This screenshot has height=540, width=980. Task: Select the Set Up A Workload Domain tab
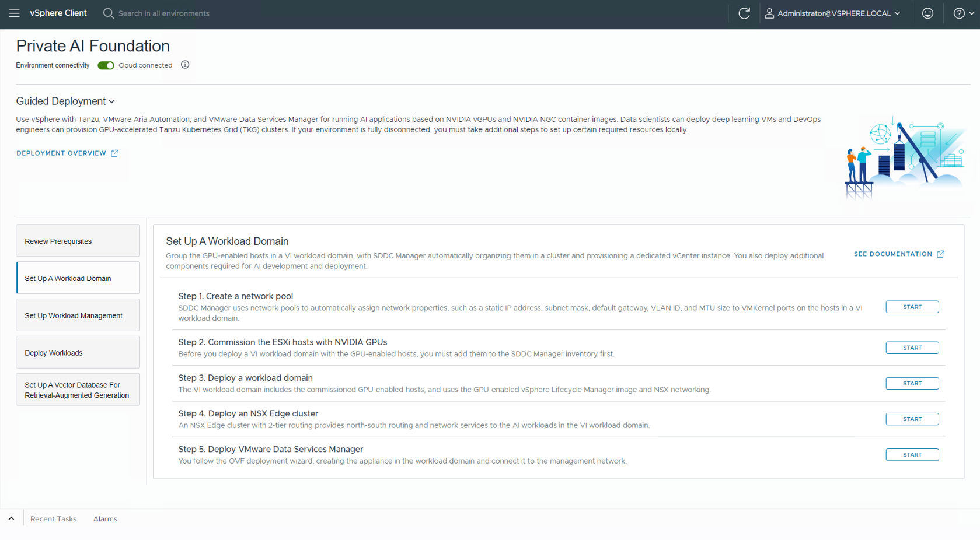[78, 278]
